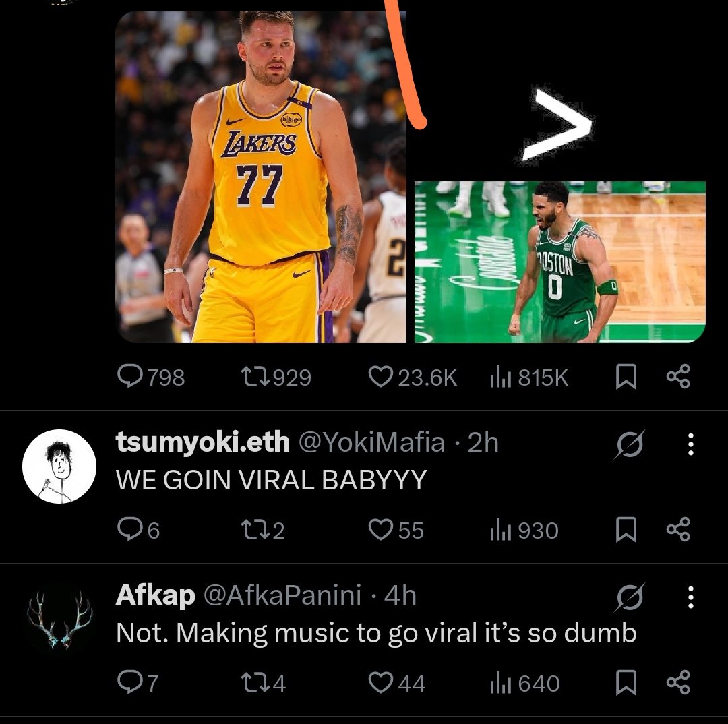The height and width of the screenshot is (724, 728).
Task: Bookmark Afkap's reply about making music
Action: click(x=626, y=683)
